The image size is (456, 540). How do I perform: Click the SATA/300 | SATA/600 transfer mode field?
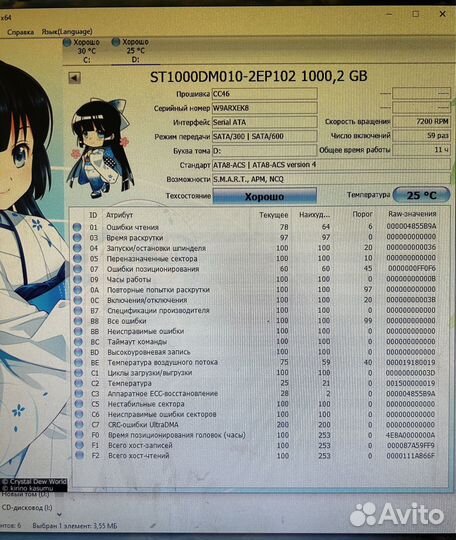265,136
